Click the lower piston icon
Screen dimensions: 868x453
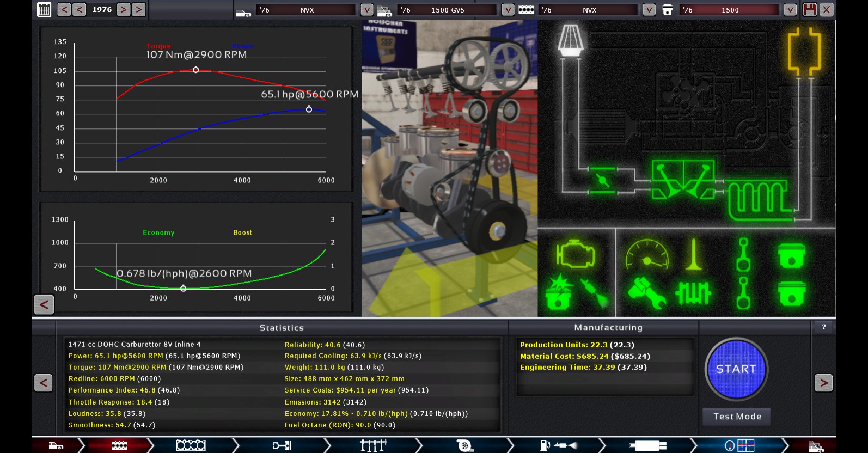[791, 293]
